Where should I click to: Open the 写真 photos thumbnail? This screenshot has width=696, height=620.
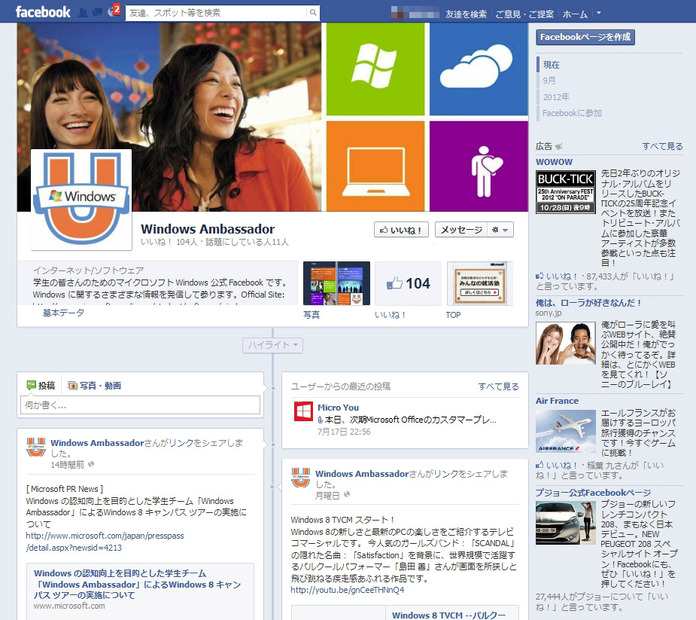click(336, 283)
